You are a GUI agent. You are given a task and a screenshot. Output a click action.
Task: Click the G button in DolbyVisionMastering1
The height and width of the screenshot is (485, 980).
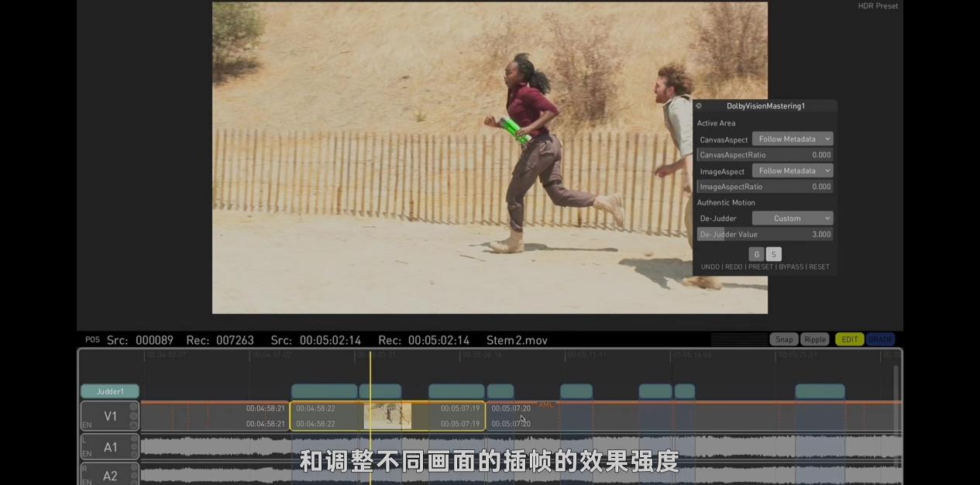click(x=756, y=254)
